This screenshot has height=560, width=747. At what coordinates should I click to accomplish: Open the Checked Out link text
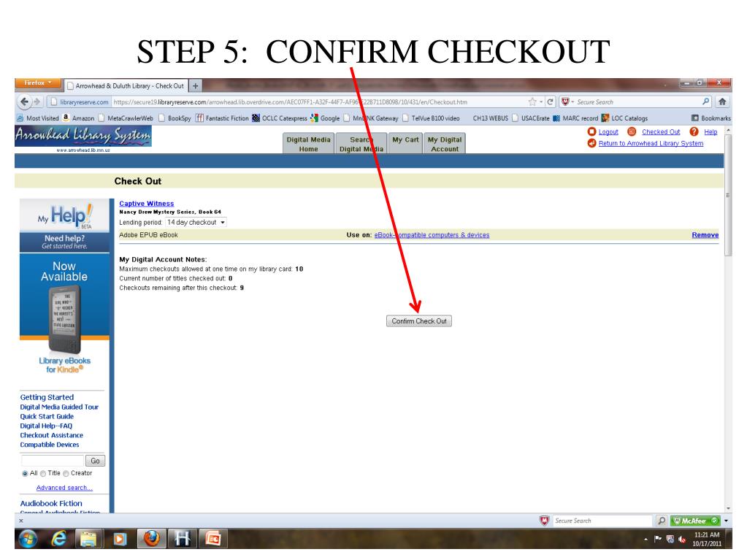click(661, 132)
